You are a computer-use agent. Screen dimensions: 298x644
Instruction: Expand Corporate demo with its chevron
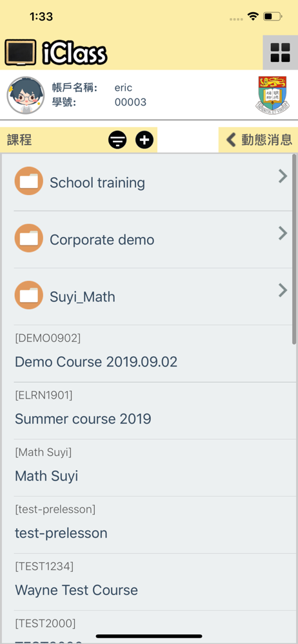tap(283, 233)
